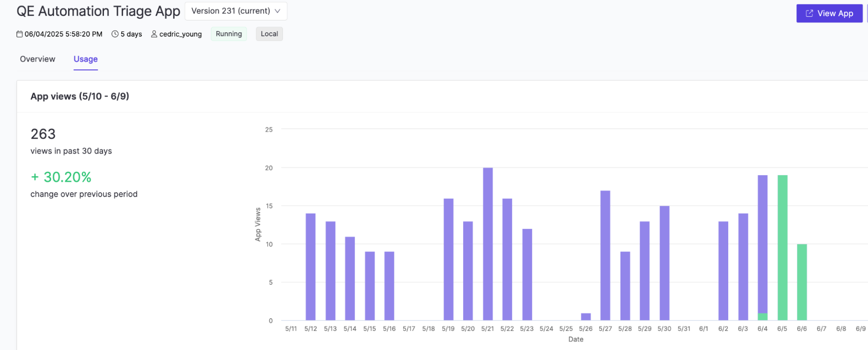Switch to the Overview tab
This screenshot has height=350, width=868.
(x=38, y=59)
